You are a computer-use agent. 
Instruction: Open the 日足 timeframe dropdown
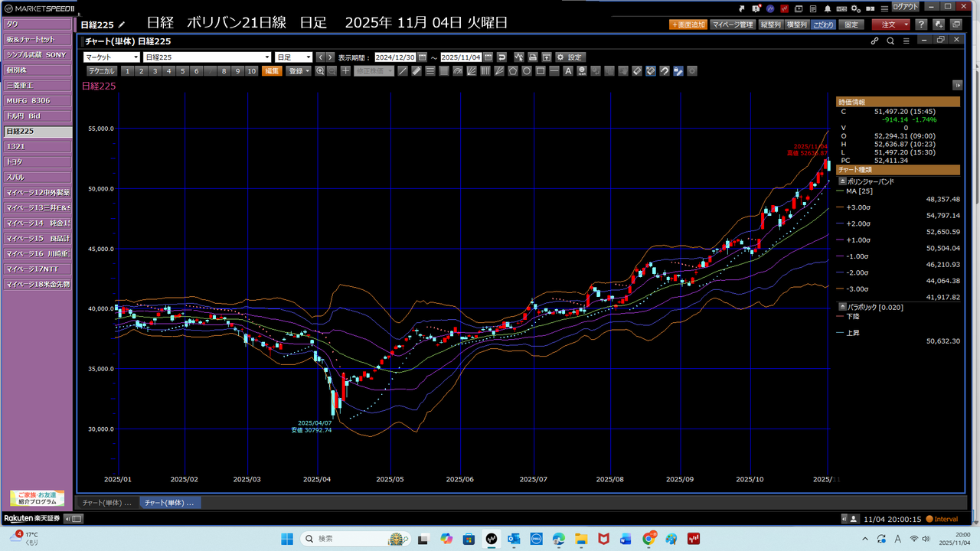click(294, 57)
